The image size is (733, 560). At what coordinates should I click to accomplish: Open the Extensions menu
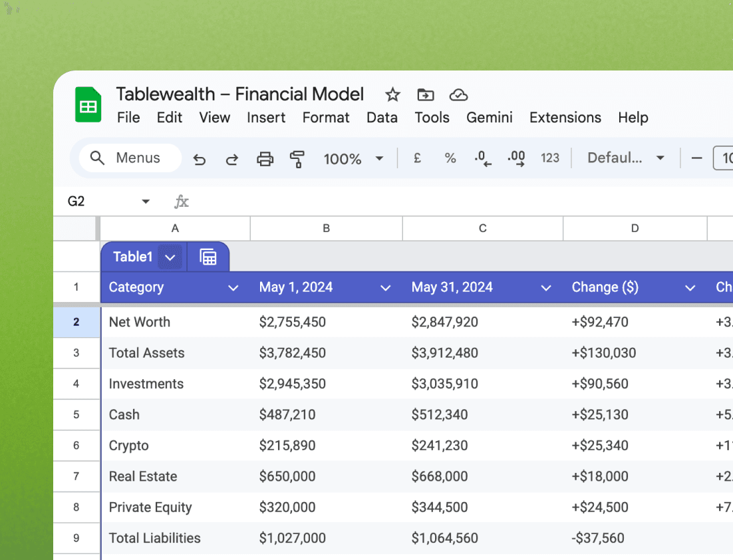[x=565, y=117]
